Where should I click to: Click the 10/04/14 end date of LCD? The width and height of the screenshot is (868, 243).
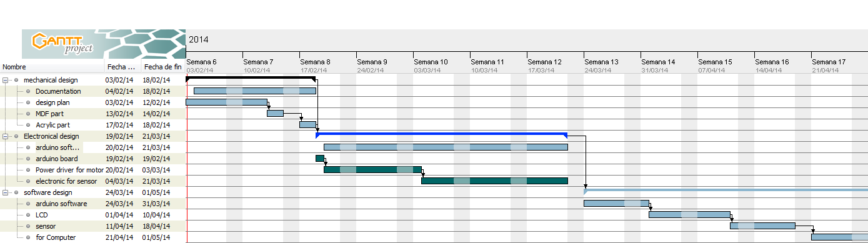(x=156, y=215)
